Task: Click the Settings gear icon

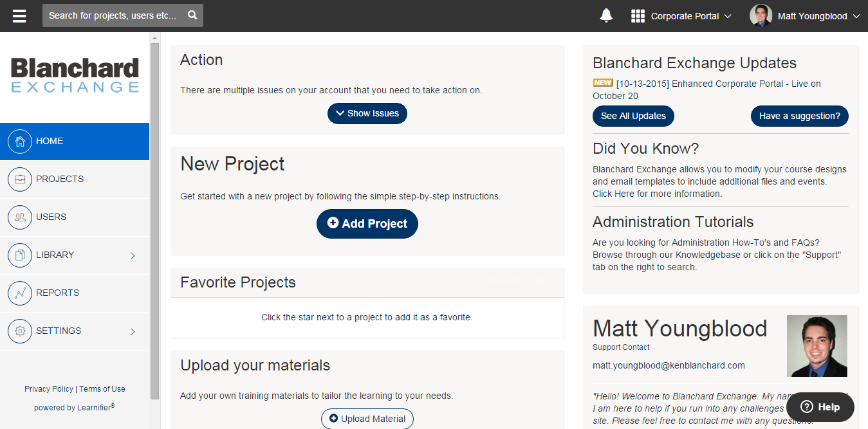Action: (20, 331)
